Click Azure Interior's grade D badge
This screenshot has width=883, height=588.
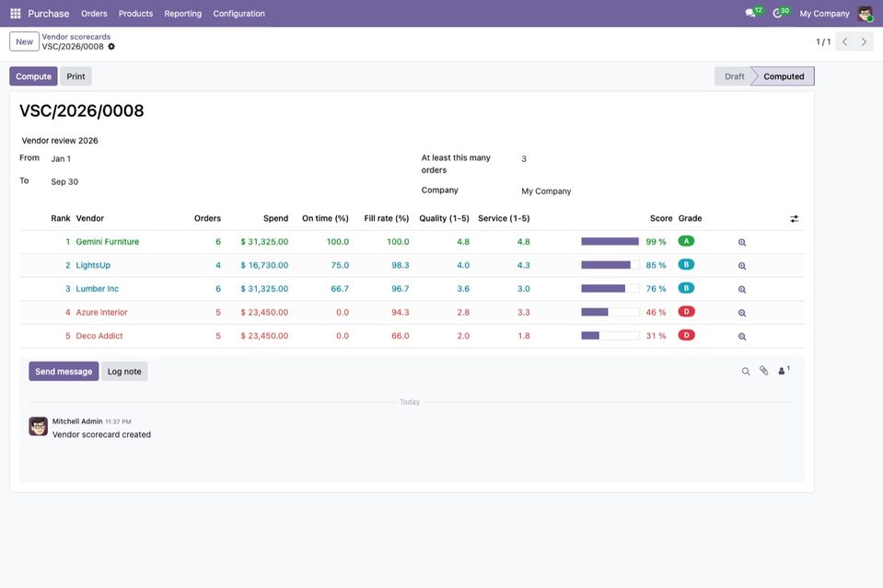687,312
